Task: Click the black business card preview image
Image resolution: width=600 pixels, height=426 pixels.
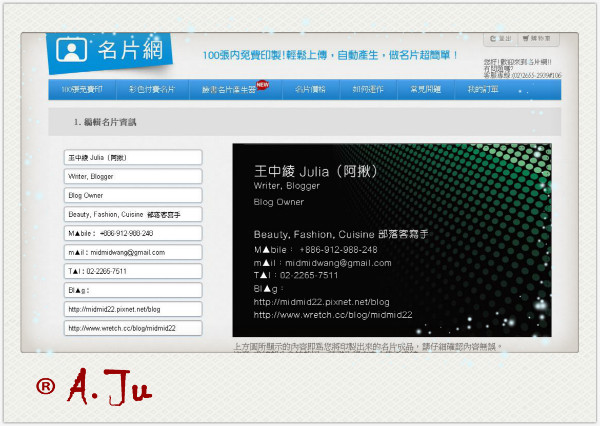Action: (392, 240)
